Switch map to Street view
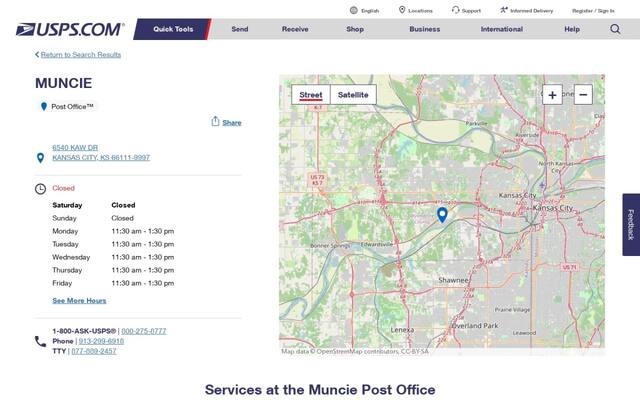This screenshot has width=640, height=400. [x=311, y=95]
